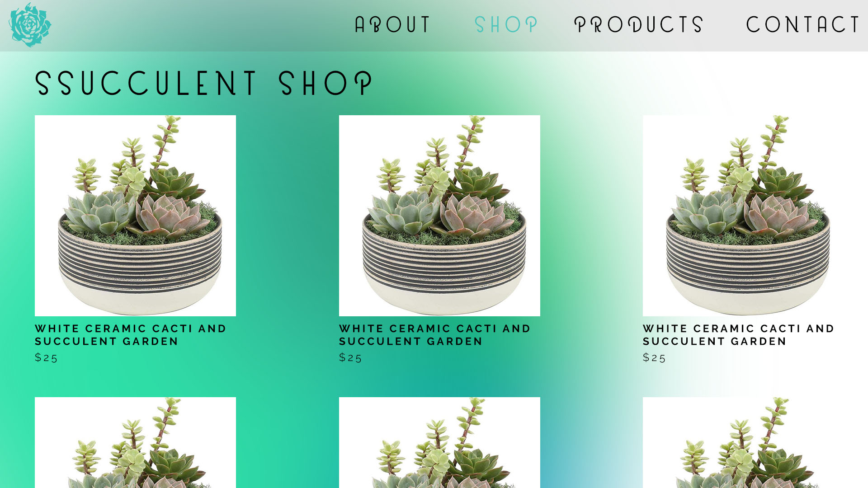The width and height of the screenshot is (868, 488).
Task: Go to the Products page
Action: coord(639,24)
